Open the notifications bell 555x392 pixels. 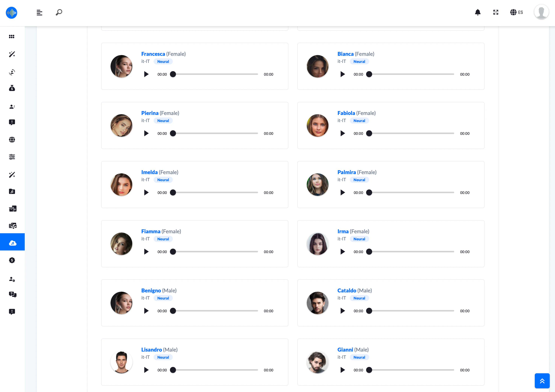478,12
